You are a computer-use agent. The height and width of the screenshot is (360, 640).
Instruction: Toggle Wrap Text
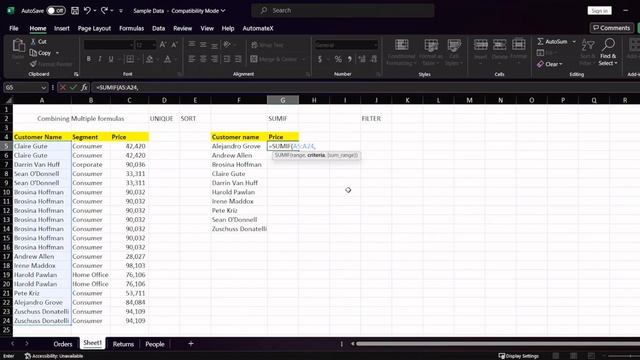point(268,45)
